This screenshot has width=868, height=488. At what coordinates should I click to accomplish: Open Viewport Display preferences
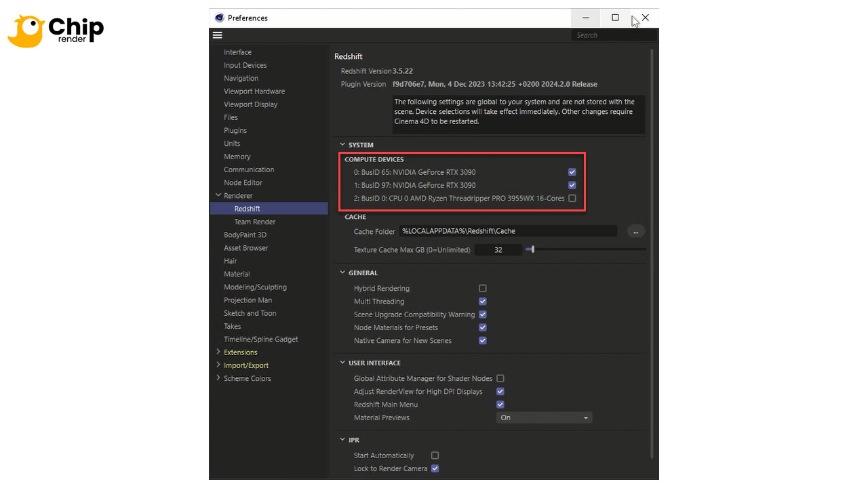point(251,104)
